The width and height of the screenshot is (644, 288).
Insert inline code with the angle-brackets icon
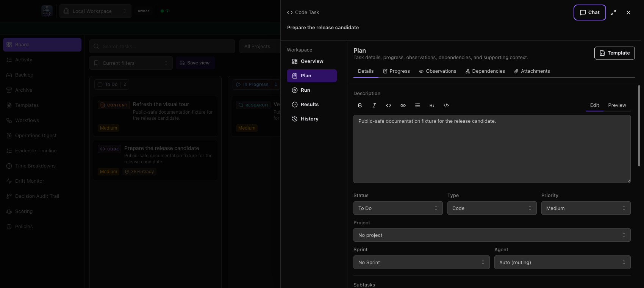pos(389,105)
